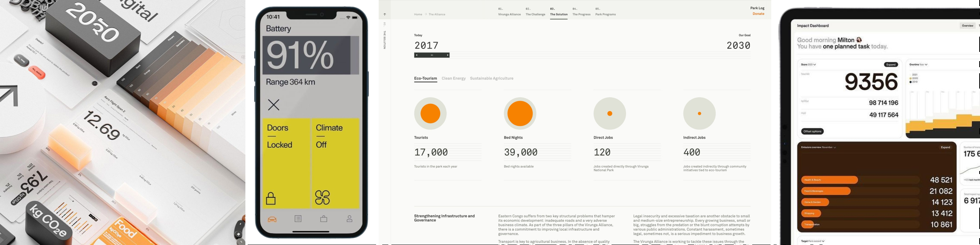The image size is (980, 245).
Task: Select the Overview tab in Impact Dashboard
Action: pos(967,26)
